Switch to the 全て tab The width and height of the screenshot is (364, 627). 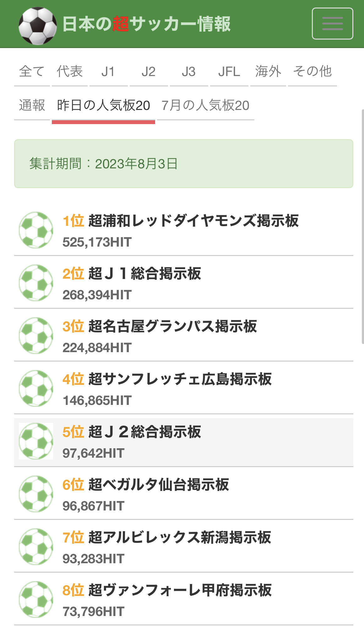pos(32,71)
